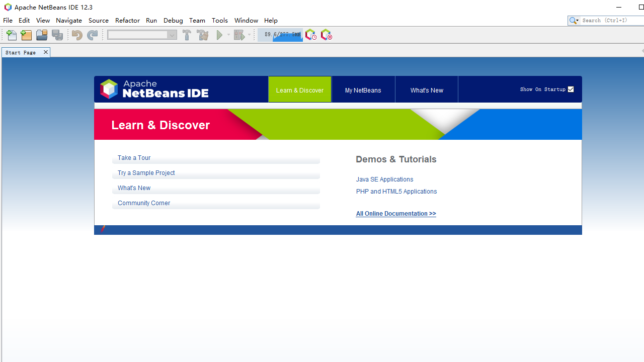Image resolution: width=644 pixels, height=362 pixels.
Task: Click the Undo icon
Action: 76,35
